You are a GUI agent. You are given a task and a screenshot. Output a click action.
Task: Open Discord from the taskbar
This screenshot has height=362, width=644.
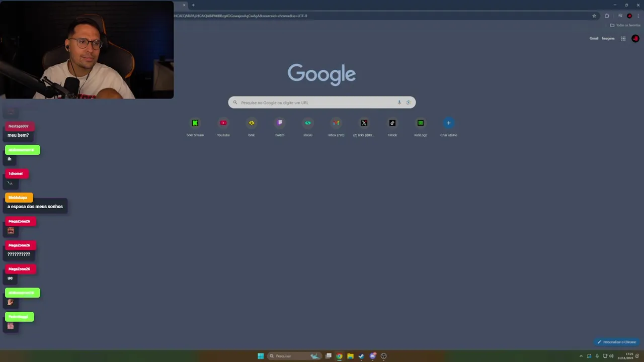coord(372,356)
